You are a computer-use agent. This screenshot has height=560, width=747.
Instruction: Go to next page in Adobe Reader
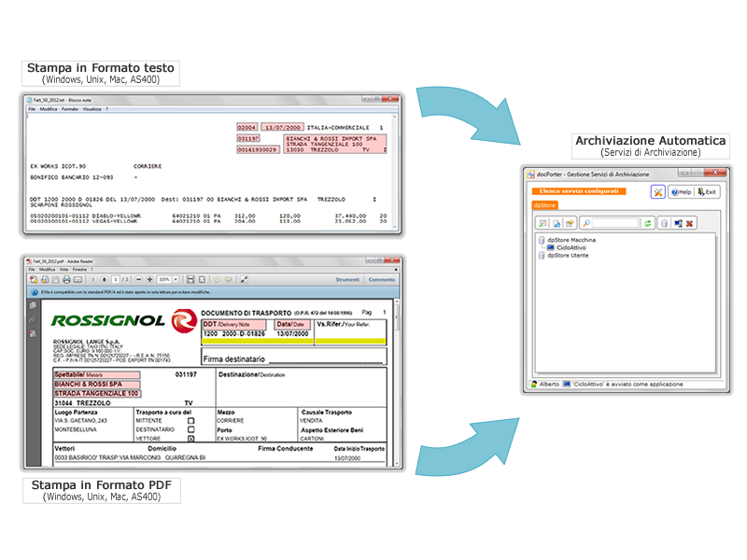[105, 279]
